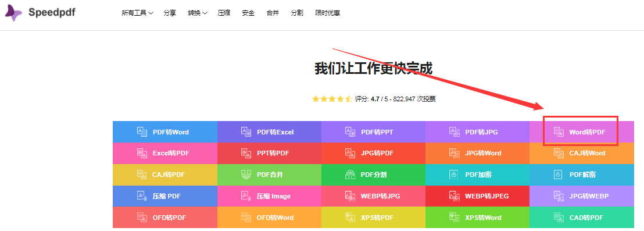Open the PDF合并 text link
This screenshot has height=231, width=644.
pos(270,175)
